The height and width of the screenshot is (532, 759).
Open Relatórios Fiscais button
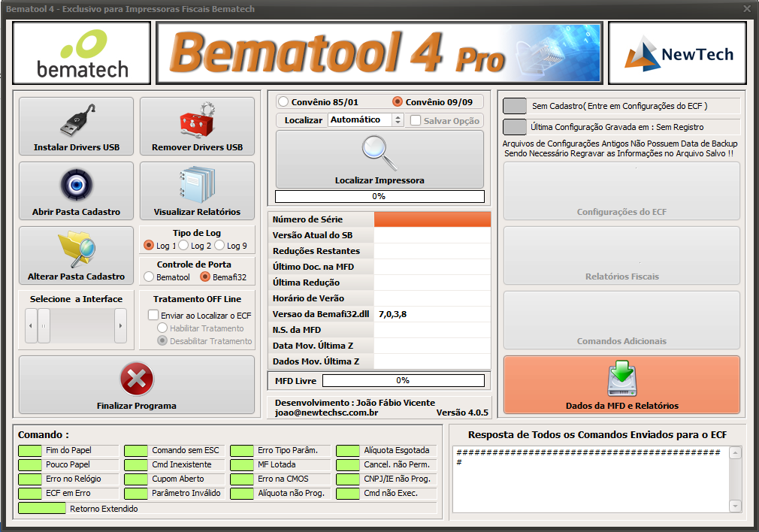tap(621, 255)
